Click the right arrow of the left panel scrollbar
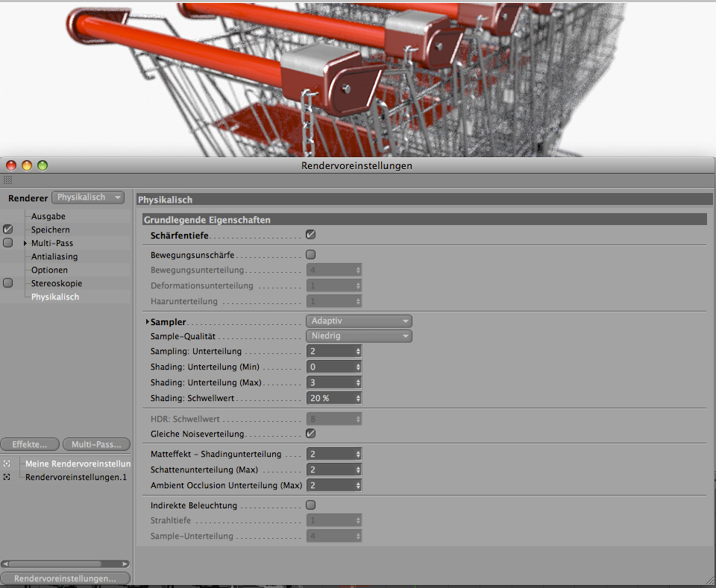This screenshot has width=716, height=588. (x=125, y=564)
